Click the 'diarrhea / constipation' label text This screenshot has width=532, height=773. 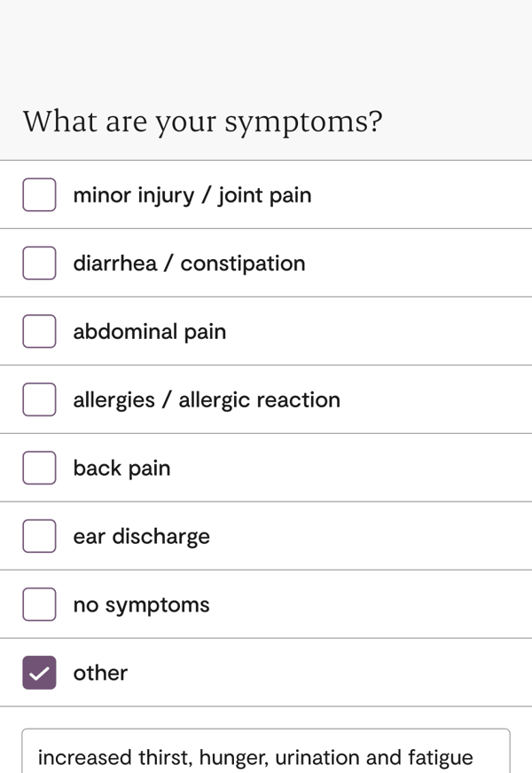tap(189, 264)
